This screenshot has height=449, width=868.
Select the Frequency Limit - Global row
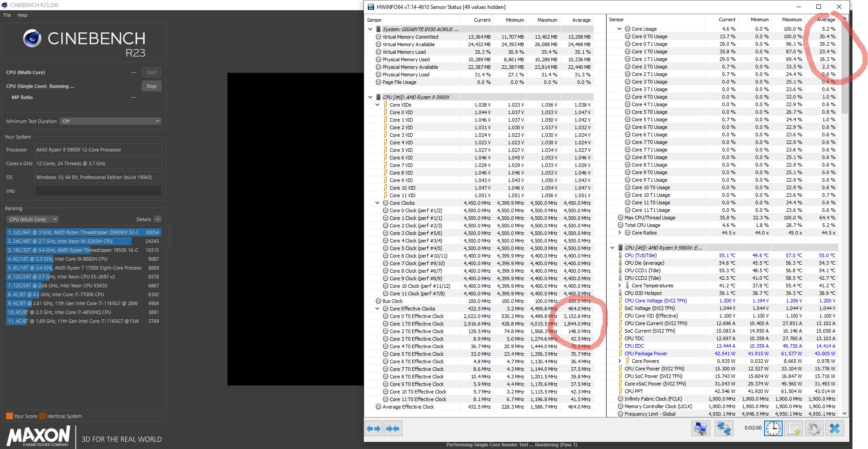point(723,414)
